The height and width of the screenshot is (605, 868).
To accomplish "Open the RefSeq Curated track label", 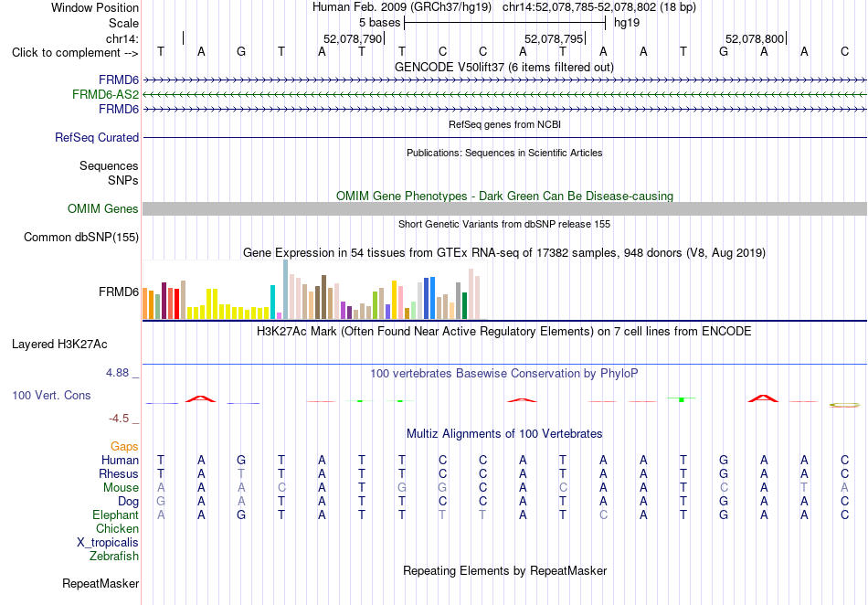I will click(97, 137).
